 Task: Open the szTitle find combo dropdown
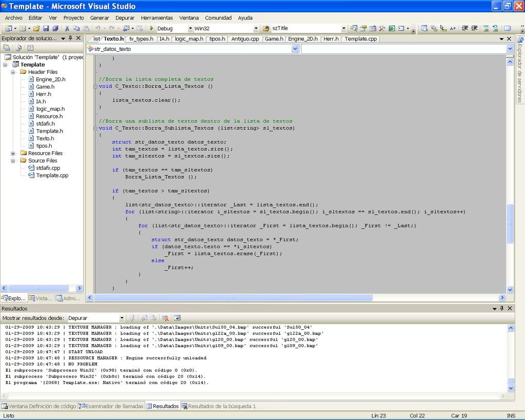[344, 29]
